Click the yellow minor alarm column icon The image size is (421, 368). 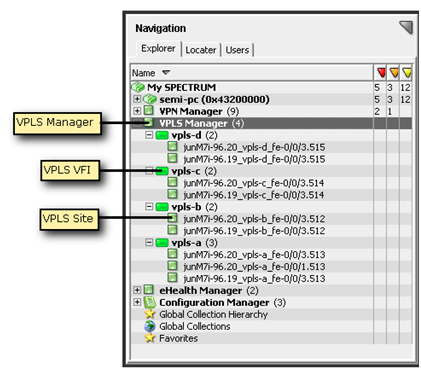(x=406, y=72)
